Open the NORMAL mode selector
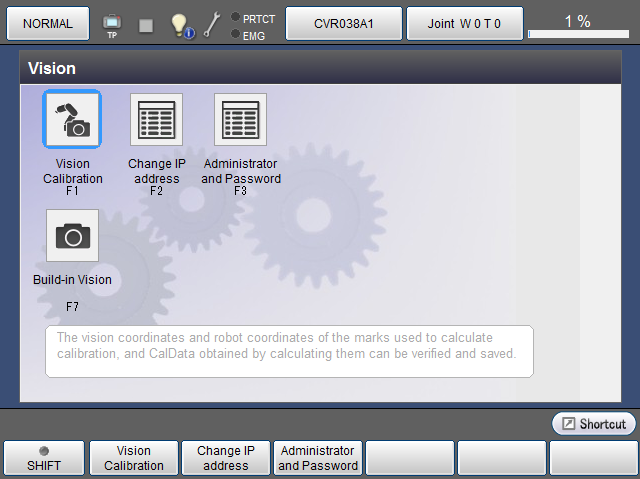The height and width of the screenshot is (479, 640). click(48, 23)
